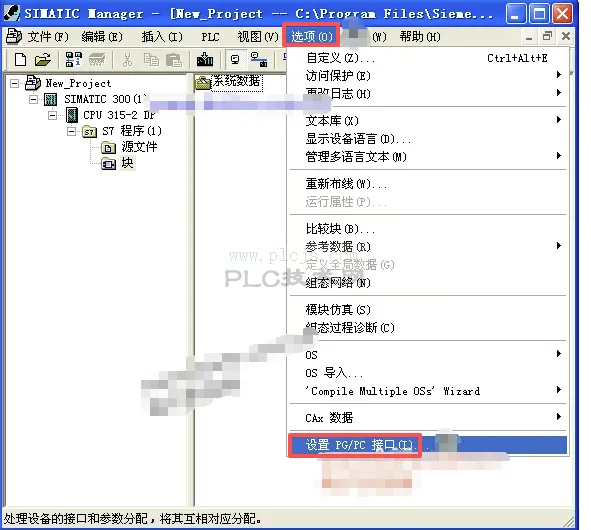Choose 重新布线(W)... entry

428,183
